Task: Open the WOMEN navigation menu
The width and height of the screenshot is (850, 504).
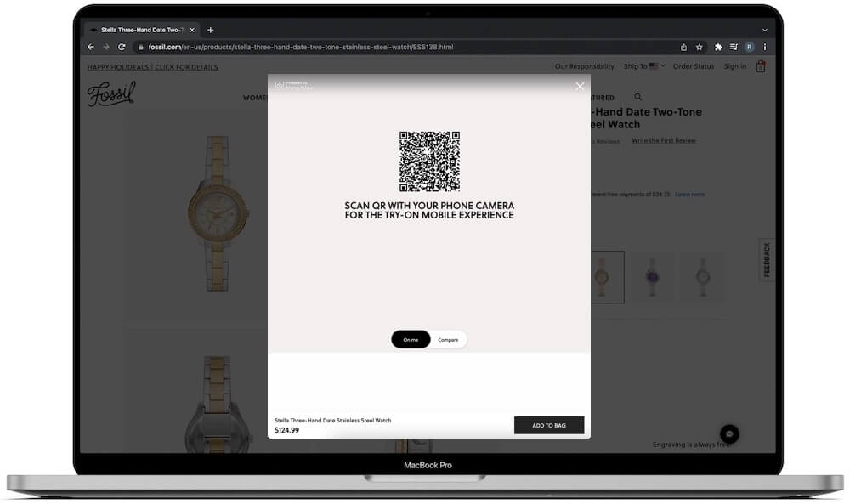Action: (x=255, y=98)
